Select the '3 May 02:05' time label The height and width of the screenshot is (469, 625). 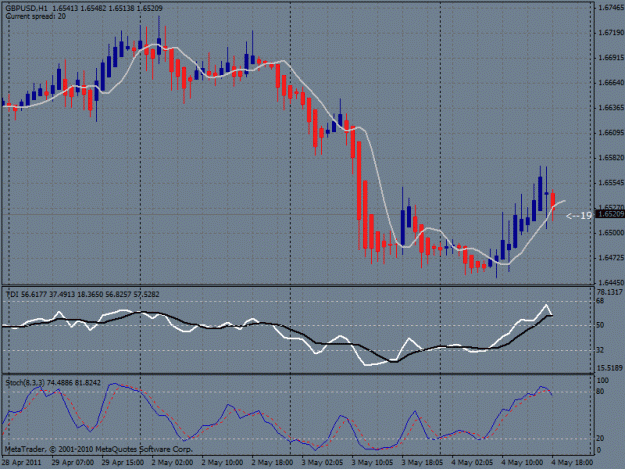322,463
